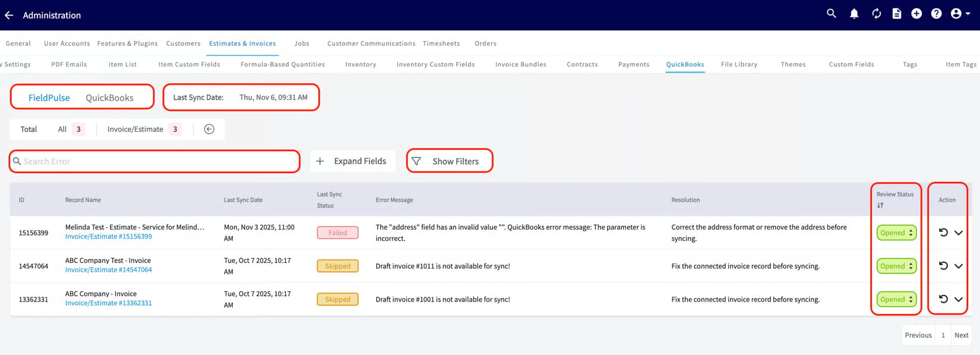
Task: Open the Themes sub-tab
Action: pos(794,64)
